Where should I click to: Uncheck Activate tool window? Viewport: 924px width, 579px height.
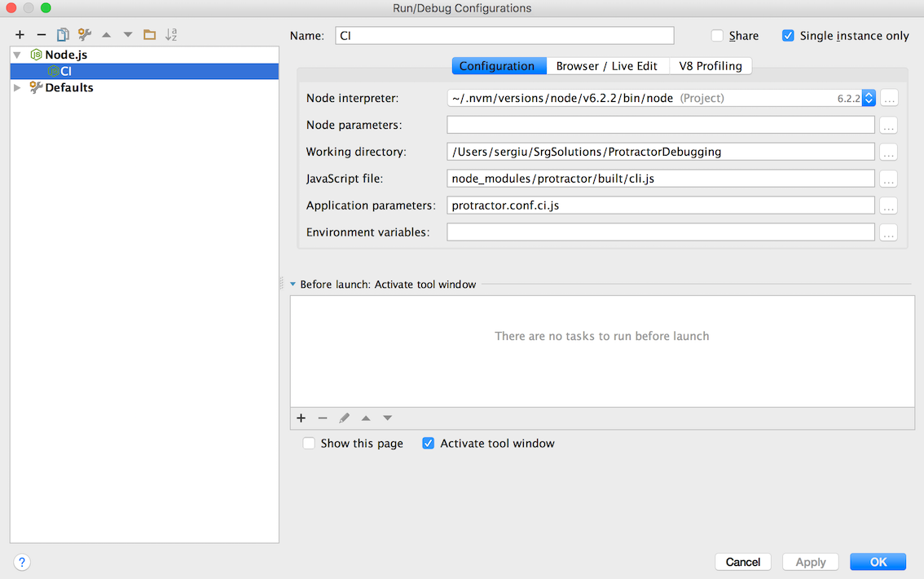428,443
